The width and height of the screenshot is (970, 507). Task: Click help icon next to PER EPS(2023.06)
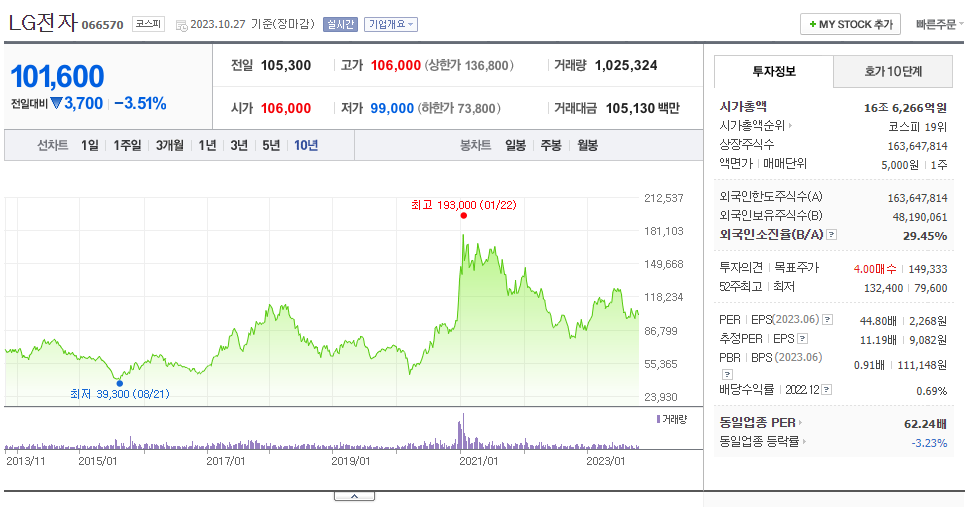click(x=828, y=320)
